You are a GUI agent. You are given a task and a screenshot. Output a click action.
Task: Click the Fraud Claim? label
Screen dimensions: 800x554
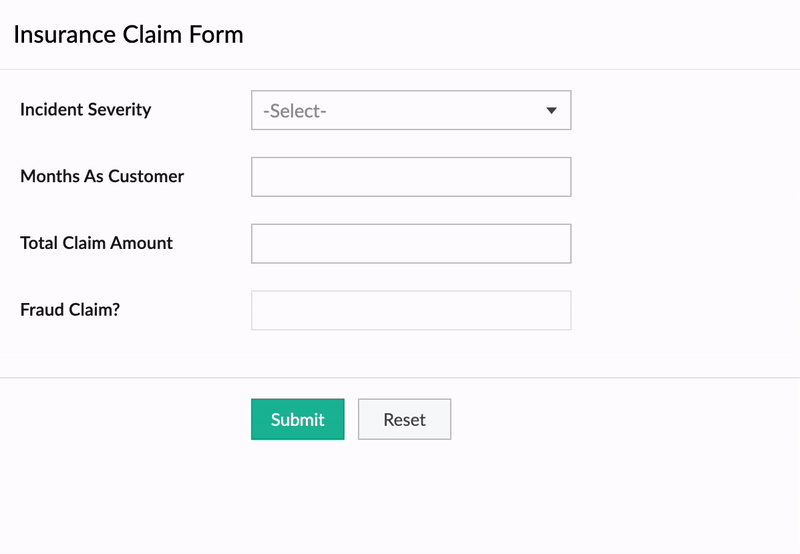click(x=70, y=309)
